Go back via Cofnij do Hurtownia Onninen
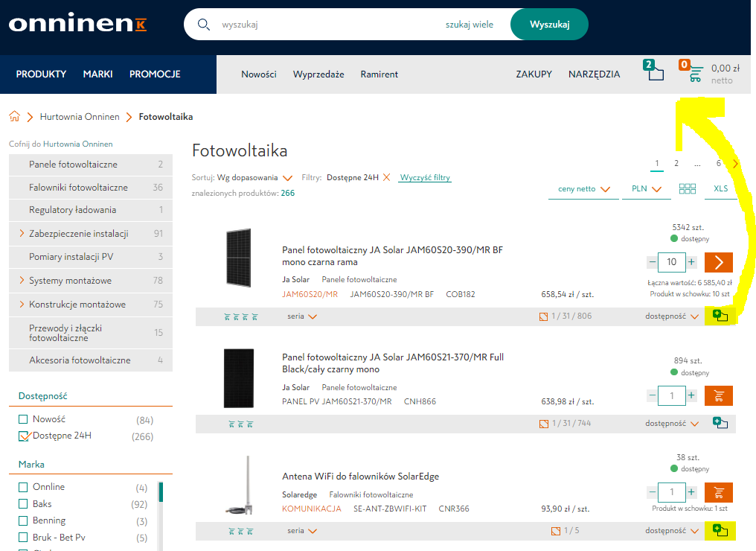Viewport: 756px width, 551px height. 61,144
